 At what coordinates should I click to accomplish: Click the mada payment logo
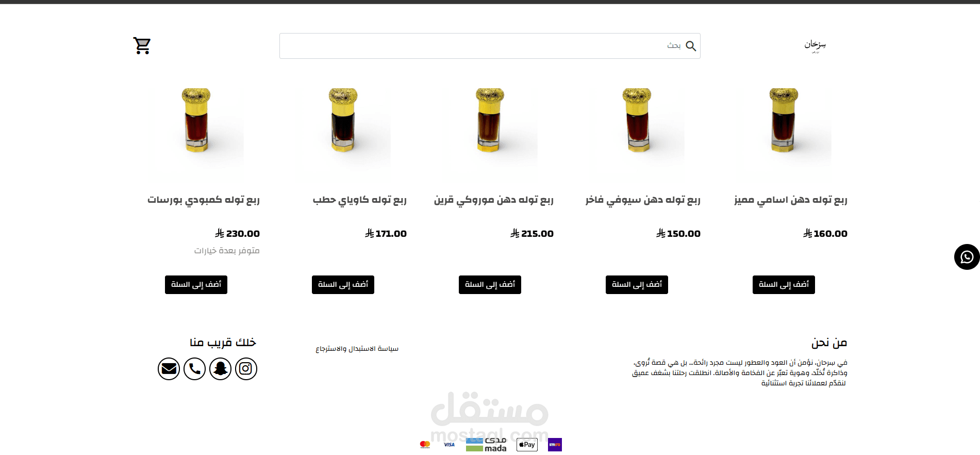486,445
